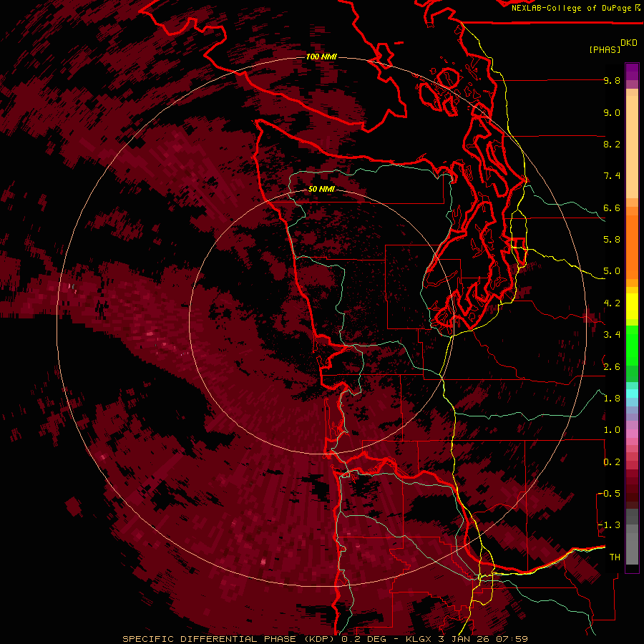Click the 0.2 legend value
Image resolution: width=644 pixels, height=644 pixels.
[x=612, y=462]
